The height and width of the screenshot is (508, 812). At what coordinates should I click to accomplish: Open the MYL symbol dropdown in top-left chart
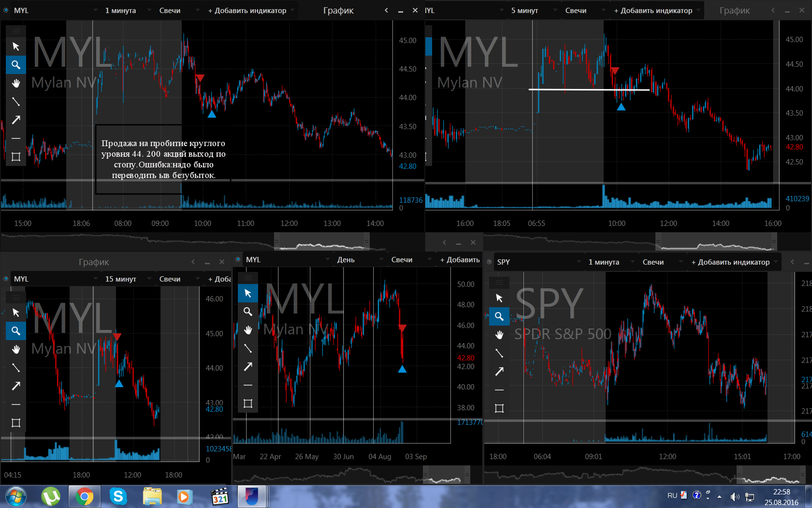[x=55, y=10]
